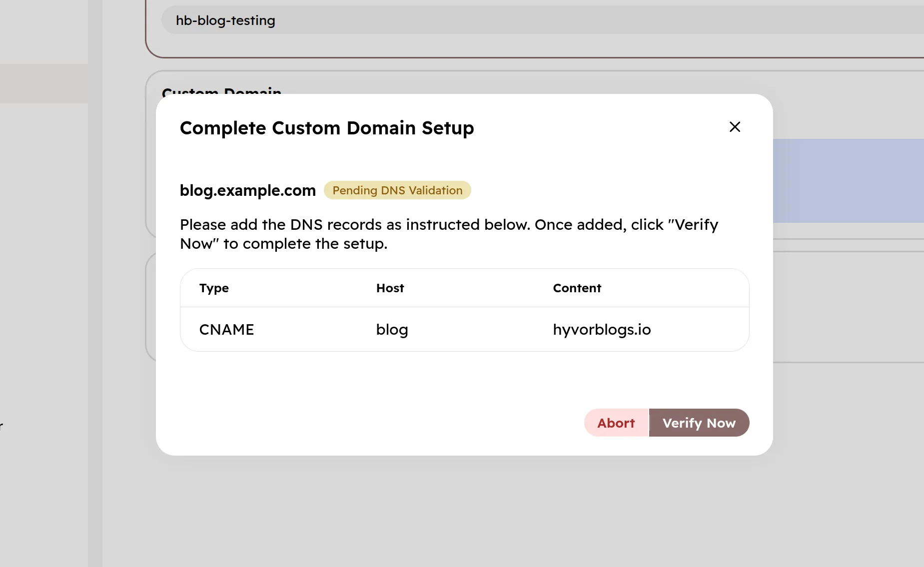
Task: Select the blog.example.com domain text
Action: (248, 190)
